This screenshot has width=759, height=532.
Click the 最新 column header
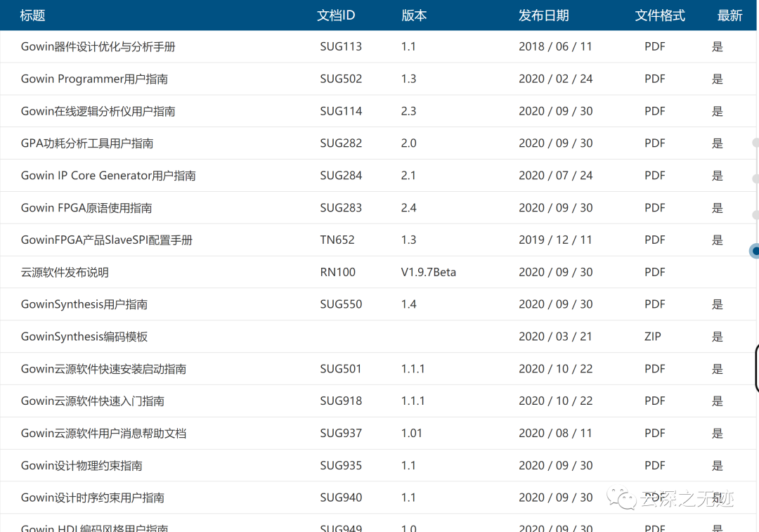click(729, 15)
